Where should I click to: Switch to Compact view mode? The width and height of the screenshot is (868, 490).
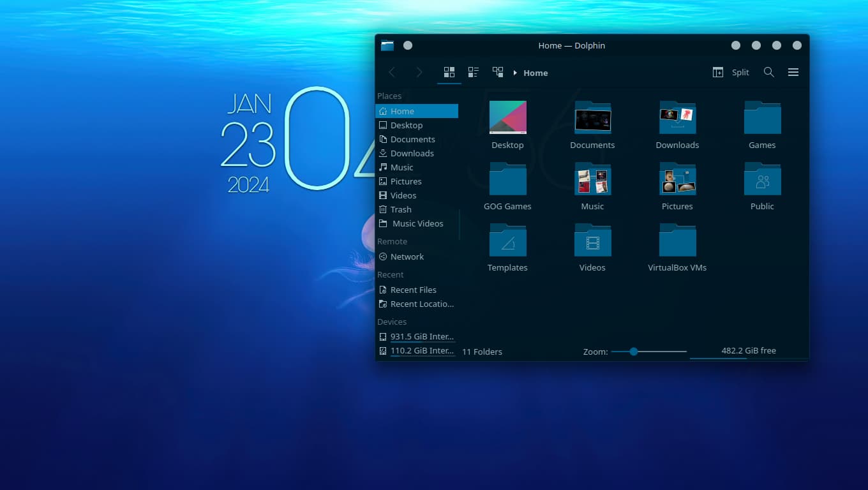474,73
